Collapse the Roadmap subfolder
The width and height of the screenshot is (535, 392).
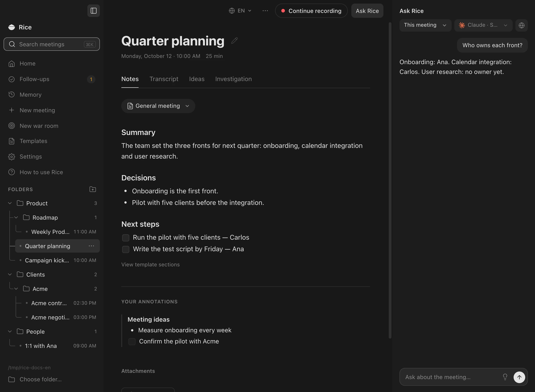coord(16,217)
